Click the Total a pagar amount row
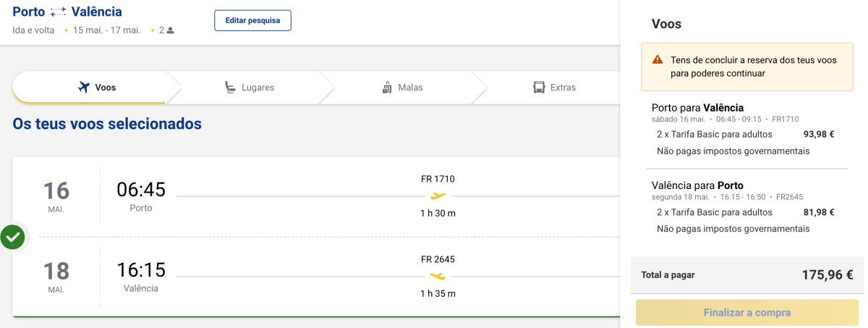This screenshot has height=328, width=868. coord(747,275)
